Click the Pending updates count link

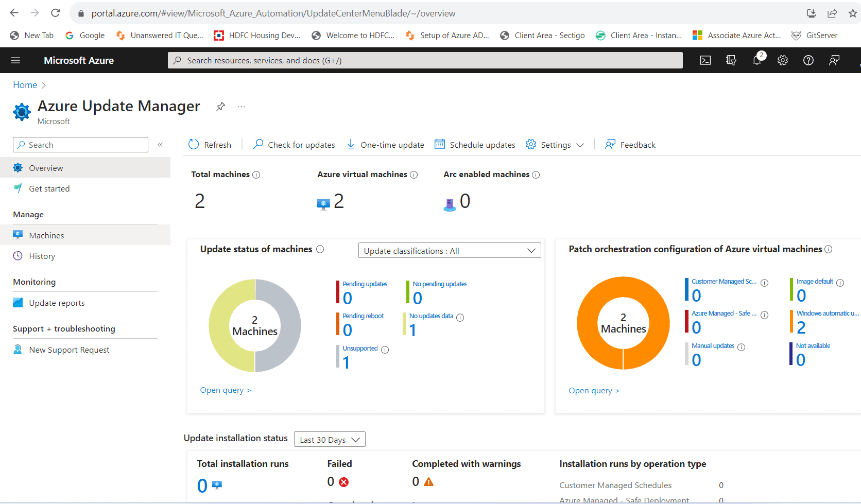pyautogui.click(x=348, y=298)
